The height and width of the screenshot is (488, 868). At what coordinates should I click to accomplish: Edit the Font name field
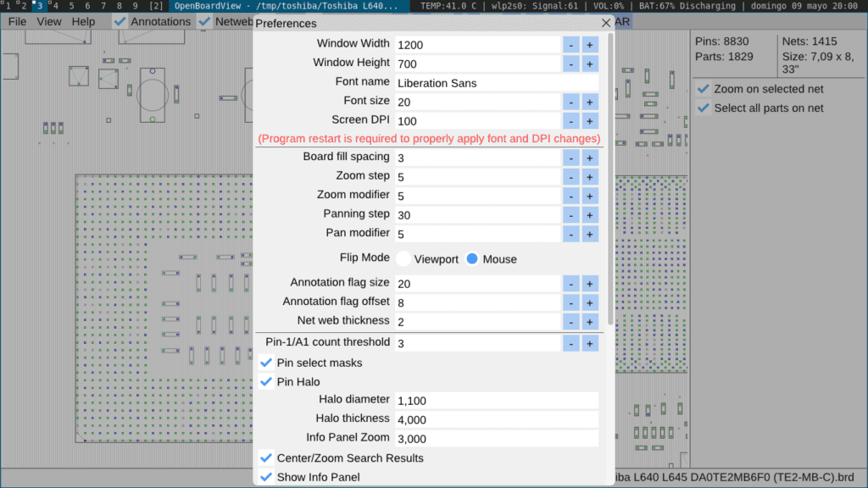pyautogui.click(x=497, y=83)
